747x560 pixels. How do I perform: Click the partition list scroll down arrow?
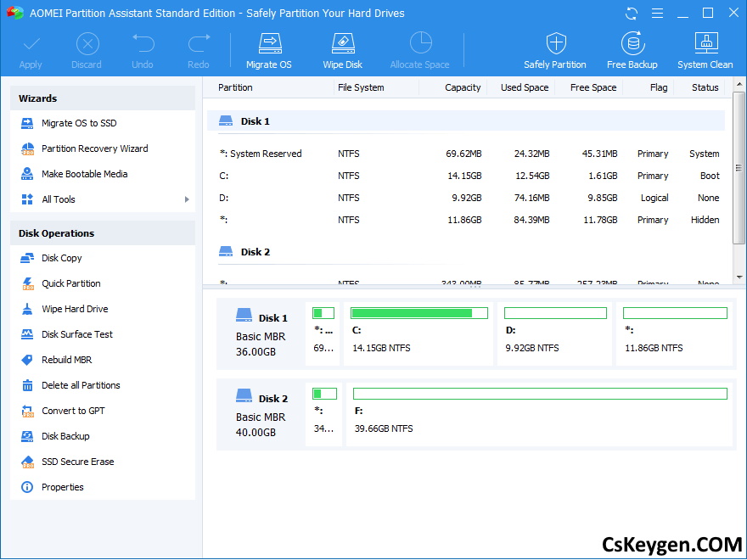coord(739,277)
